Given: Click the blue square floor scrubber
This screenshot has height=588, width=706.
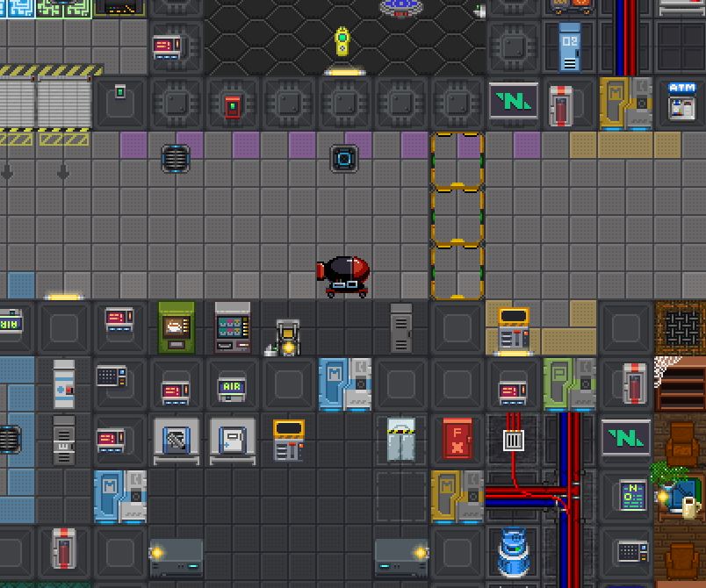Looking at the screenshot, I should [343, 159].
